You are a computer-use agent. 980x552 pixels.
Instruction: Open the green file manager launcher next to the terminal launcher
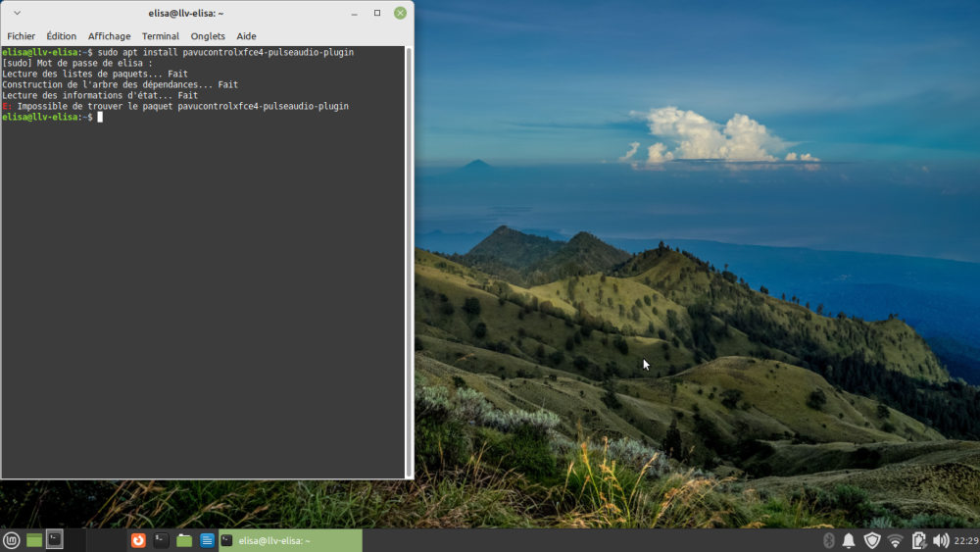click(x=184, y=540)
